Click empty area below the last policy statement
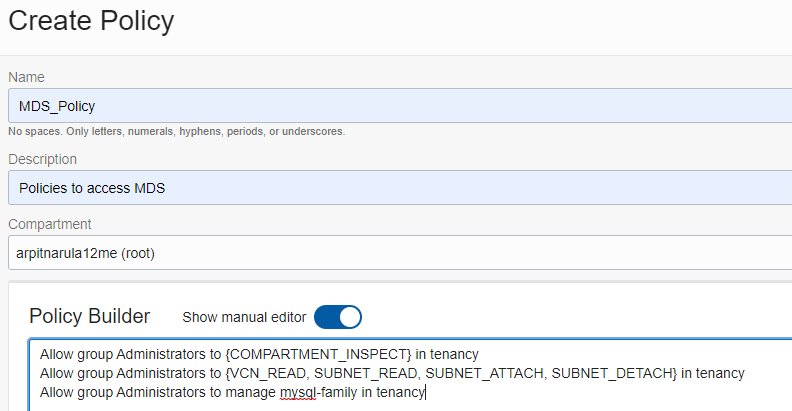Screen dimensions: 792x411 point(404,406)
